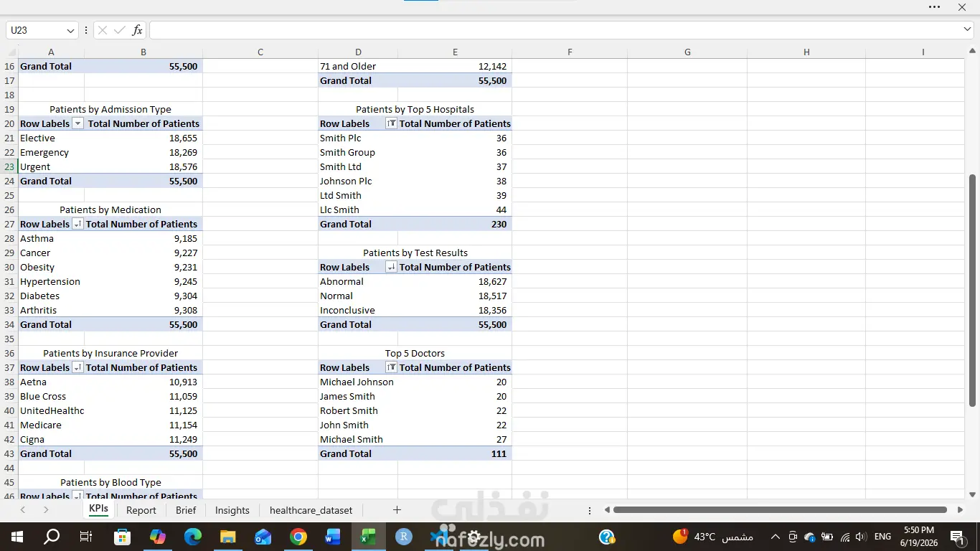
Task: Click the Excel icon in the taskbar
Action: [368, 537]
